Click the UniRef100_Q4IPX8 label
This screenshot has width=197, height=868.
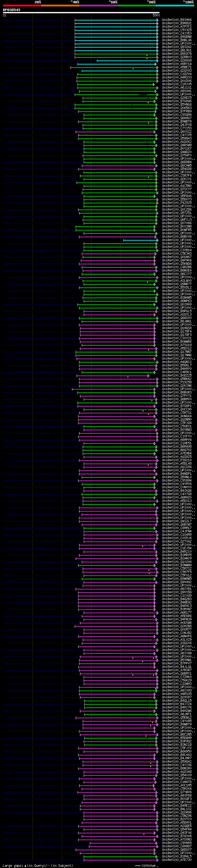point(177,125)
